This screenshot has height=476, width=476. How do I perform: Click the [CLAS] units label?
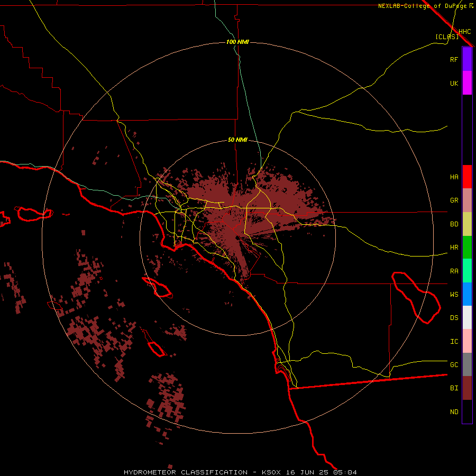tap(447, 36)
